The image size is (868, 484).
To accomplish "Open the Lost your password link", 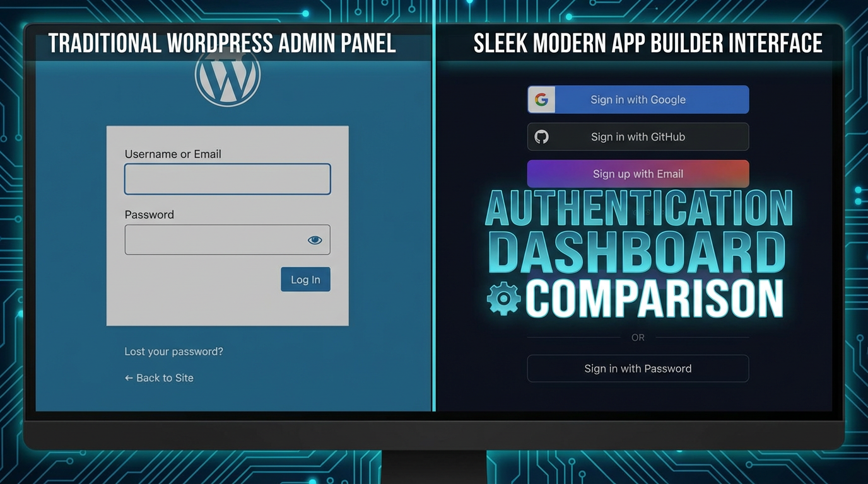I will point(173,352).
